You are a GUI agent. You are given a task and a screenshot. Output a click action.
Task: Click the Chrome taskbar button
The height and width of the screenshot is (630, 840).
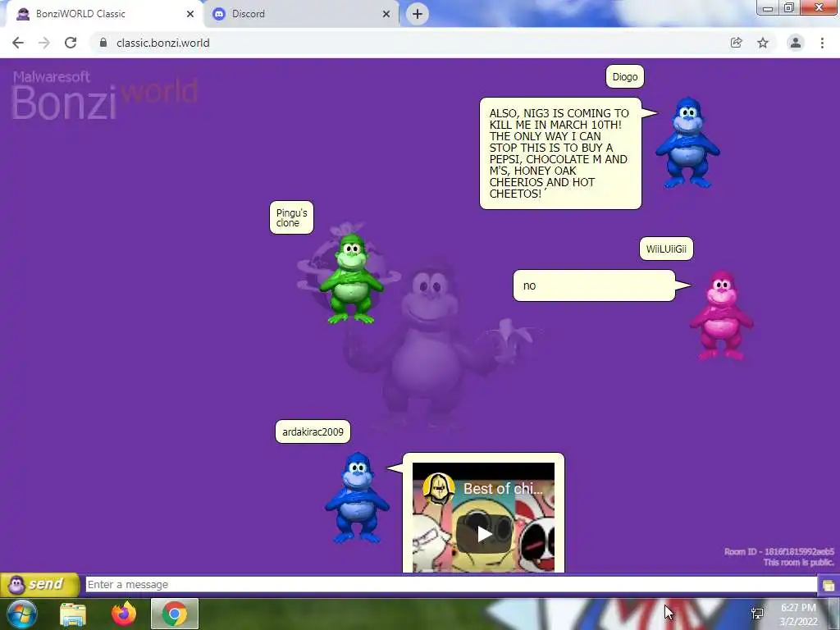pos(175,614)
